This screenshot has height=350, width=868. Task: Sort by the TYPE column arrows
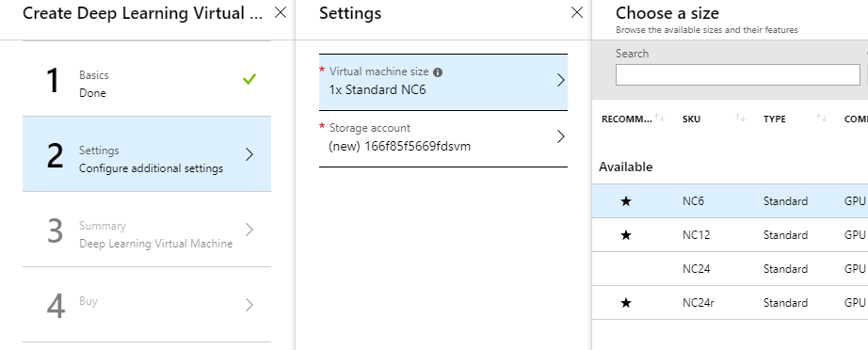click(821, 118)
